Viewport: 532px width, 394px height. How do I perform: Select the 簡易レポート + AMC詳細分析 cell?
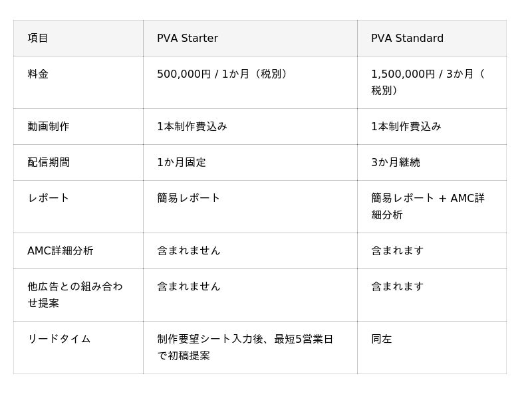coord(432,207)
